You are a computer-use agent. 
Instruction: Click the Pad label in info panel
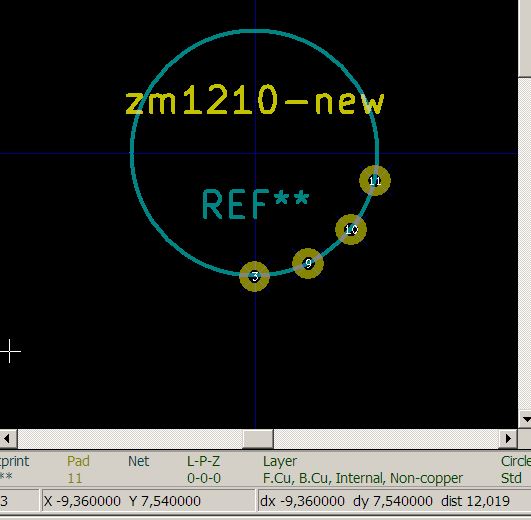tap(78, 461)
